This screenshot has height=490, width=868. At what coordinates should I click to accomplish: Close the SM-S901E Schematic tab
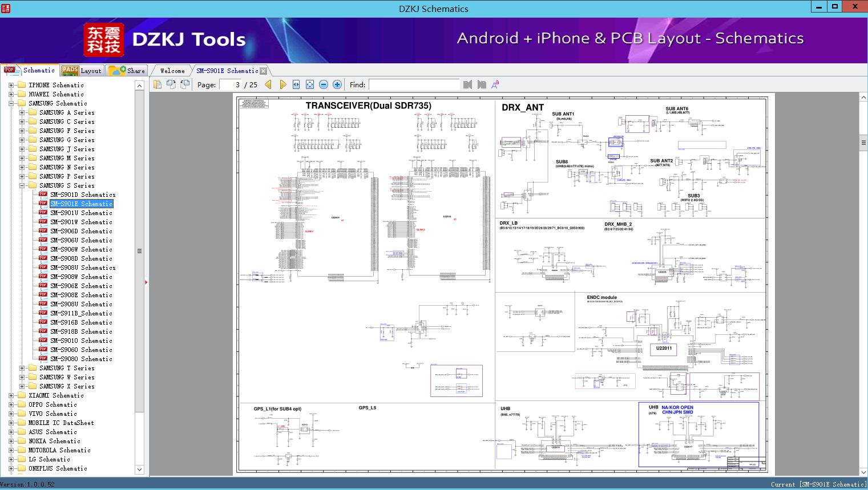coord(264,71)
